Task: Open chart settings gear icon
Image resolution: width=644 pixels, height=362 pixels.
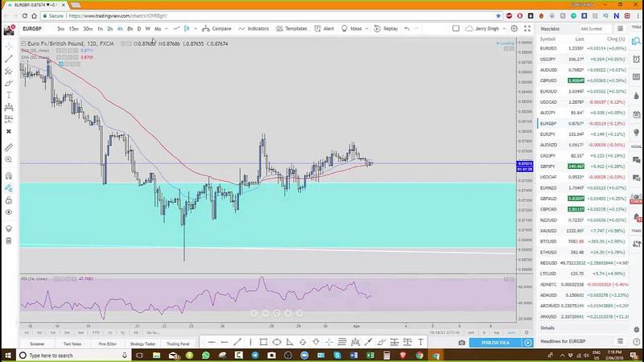Action: 514,28
